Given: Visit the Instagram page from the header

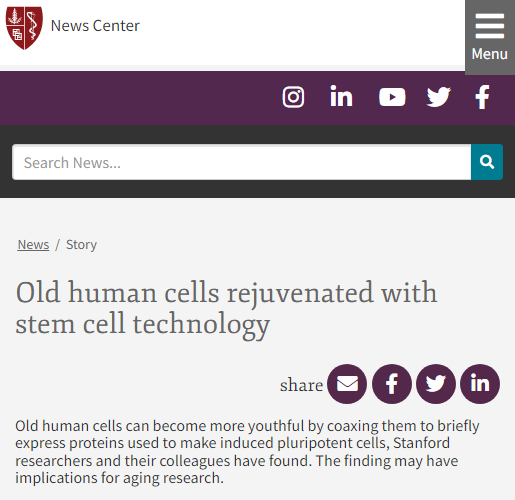Looking at the screenshot, I should 293,97.
